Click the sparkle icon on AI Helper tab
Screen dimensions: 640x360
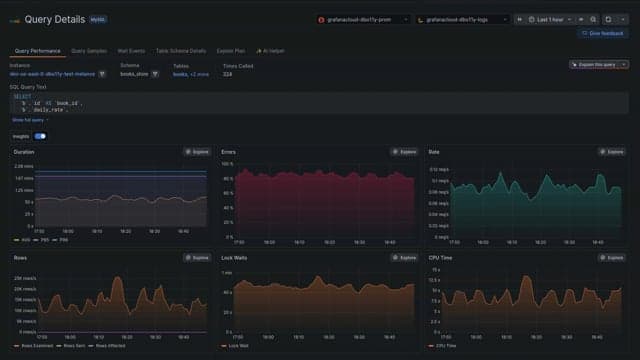[258, 51]
